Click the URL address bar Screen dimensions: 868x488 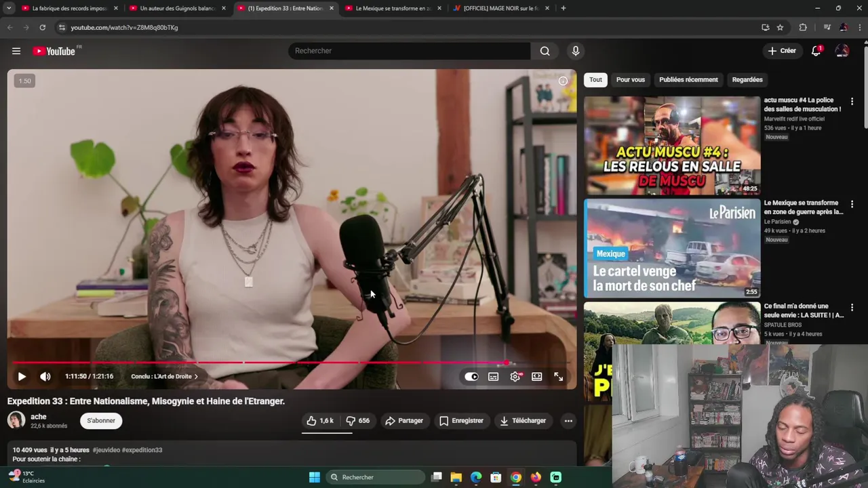click(x=407, y=28)
